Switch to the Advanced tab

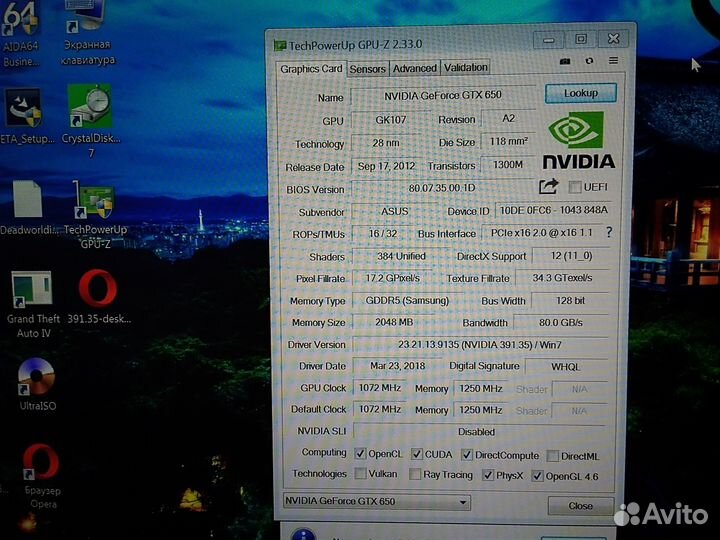(415, 68)
